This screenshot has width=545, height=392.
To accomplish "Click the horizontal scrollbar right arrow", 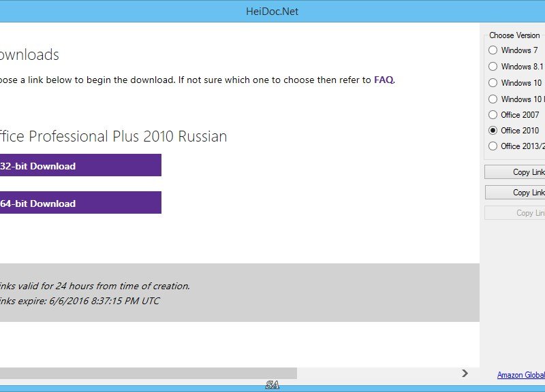I will click(465, 373).
